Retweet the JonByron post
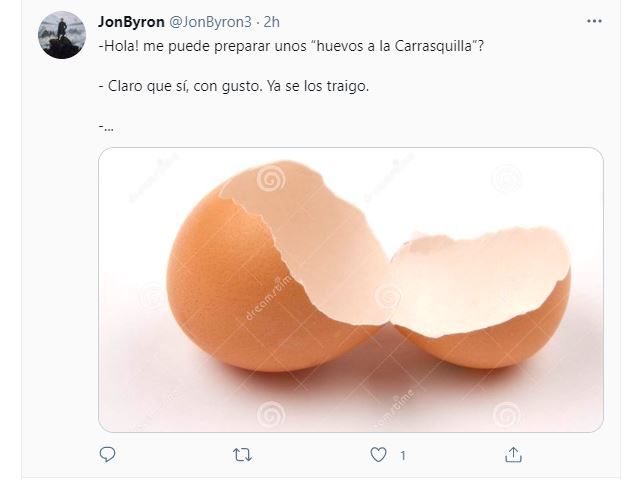This screenshot has width=642, height=480. [x=242, y=455]
